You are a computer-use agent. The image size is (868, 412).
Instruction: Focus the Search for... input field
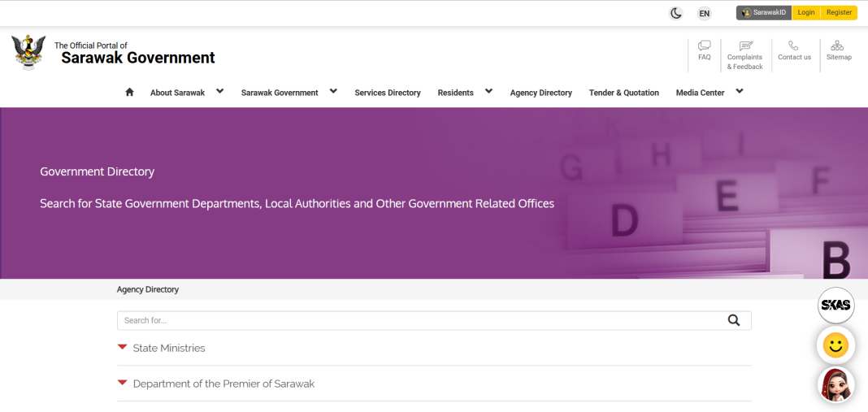[x=419, y=320]
